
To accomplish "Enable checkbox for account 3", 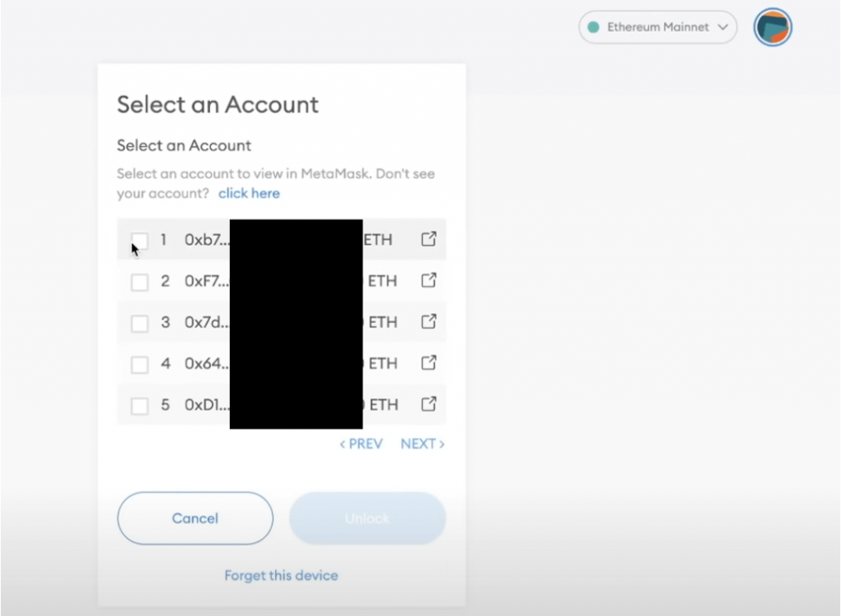I will 140,323.
